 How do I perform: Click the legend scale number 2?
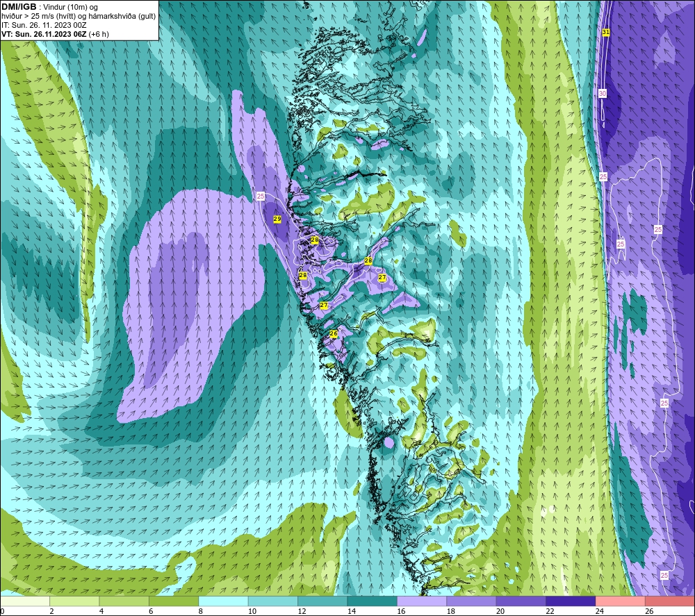pos(52,611)
